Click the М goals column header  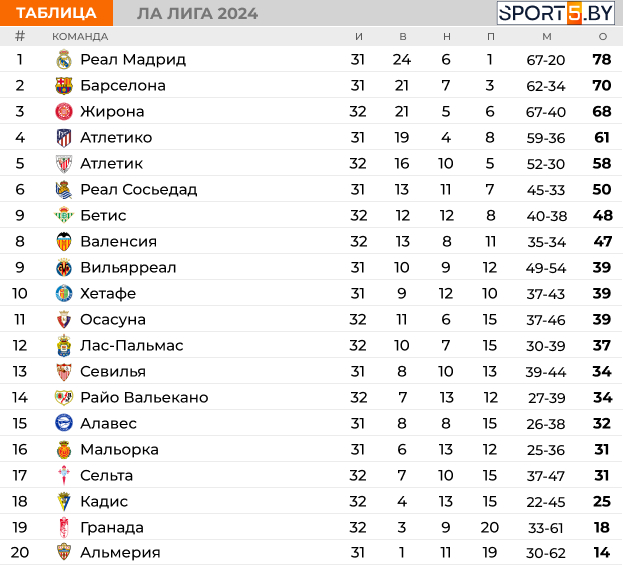[546, 36]
